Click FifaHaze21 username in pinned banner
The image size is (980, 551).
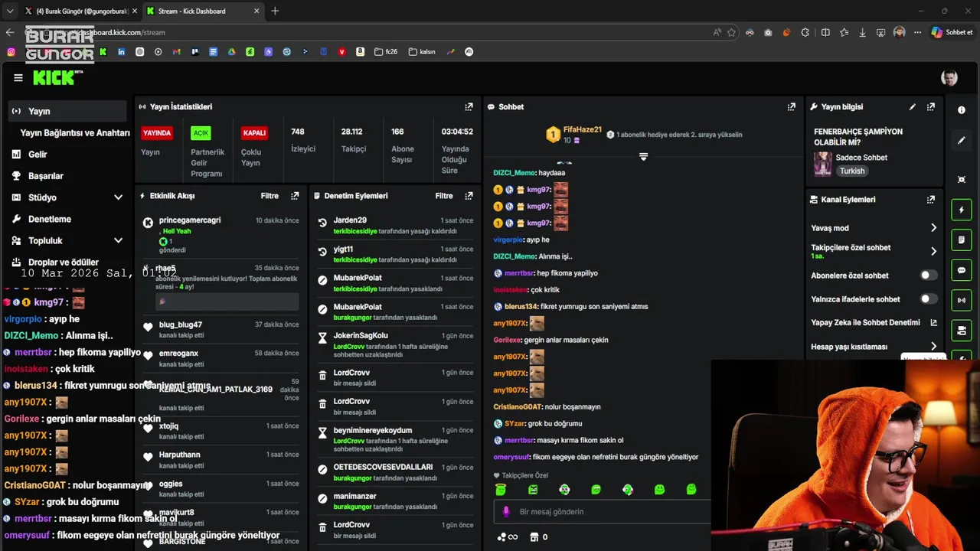pos(583,130)
